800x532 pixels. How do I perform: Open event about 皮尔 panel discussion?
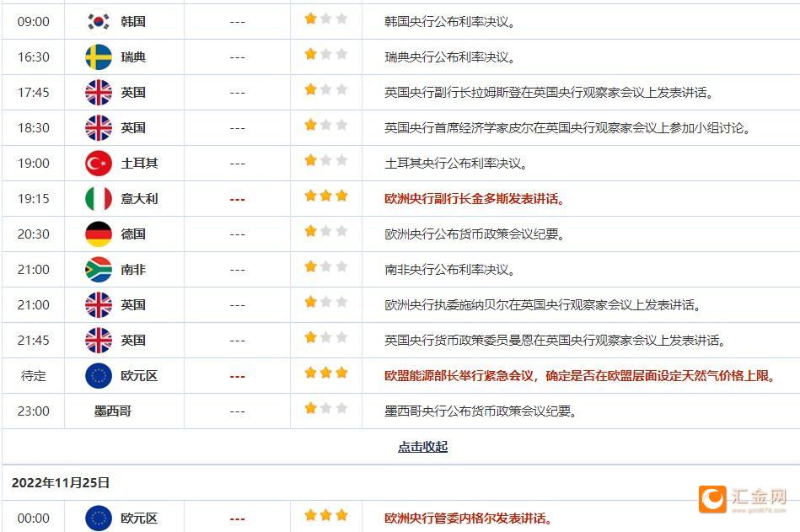point(567,128)
